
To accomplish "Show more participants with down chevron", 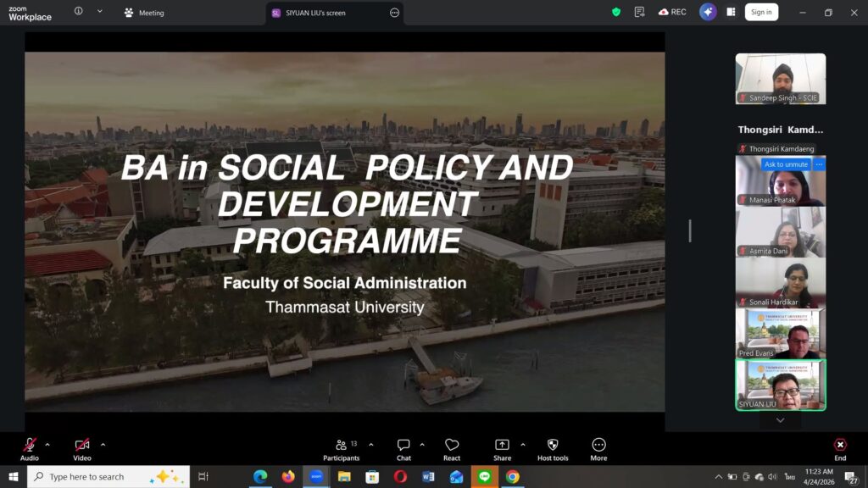I will tap(780, 420).
